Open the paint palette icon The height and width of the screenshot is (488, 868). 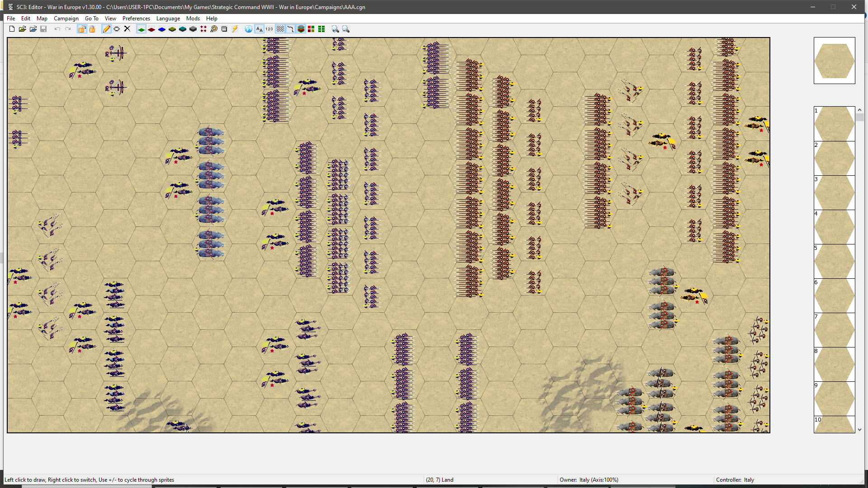point(214,29)
